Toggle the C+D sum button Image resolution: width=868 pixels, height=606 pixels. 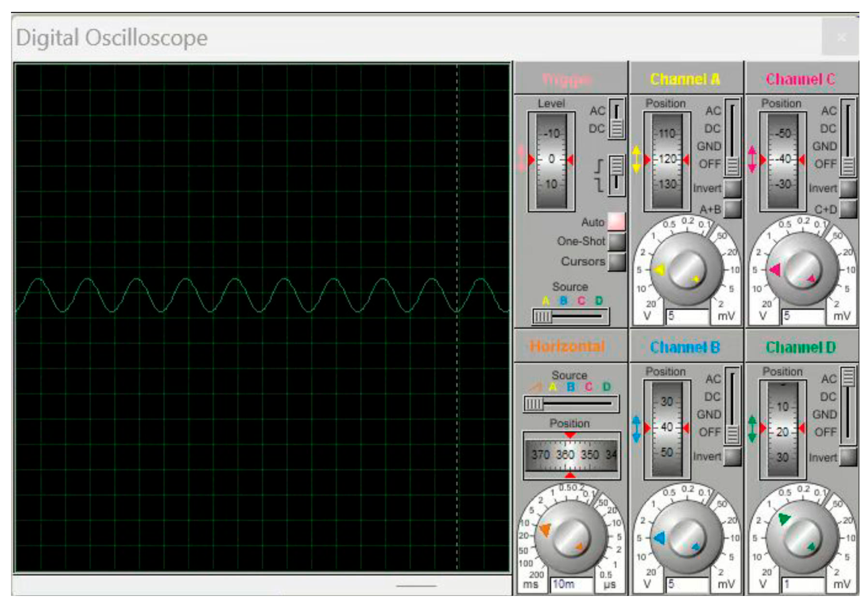848,209
